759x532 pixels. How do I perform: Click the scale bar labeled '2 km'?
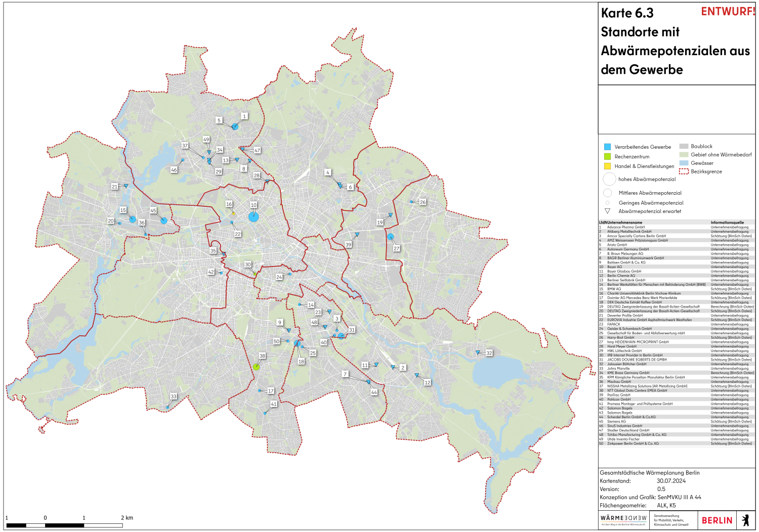pos(64,525)
